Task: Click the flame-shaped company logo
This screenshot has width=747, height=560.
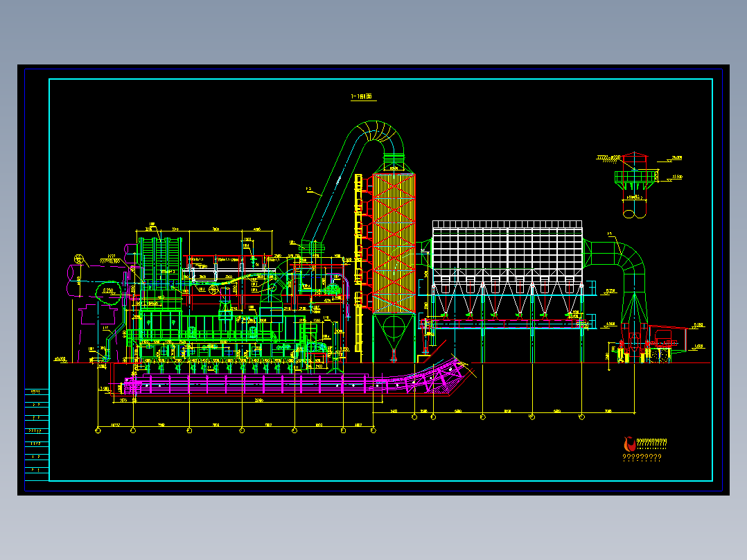Action: [629, 444]
